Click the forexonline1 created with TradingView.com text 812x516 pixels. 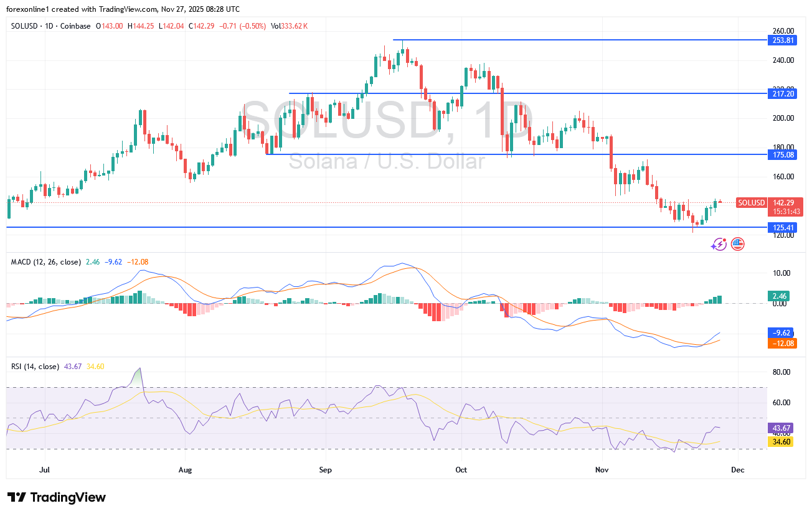tap(123, 9)
